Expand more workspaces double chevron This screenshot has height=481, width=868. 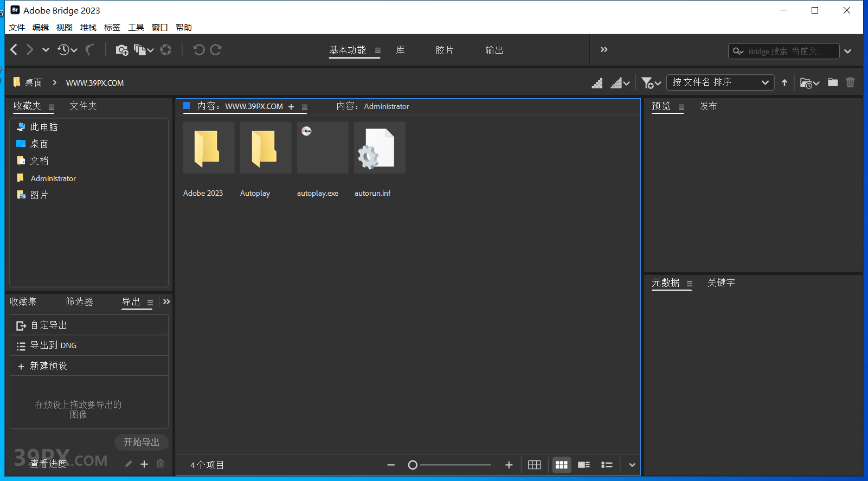point(604,49)
